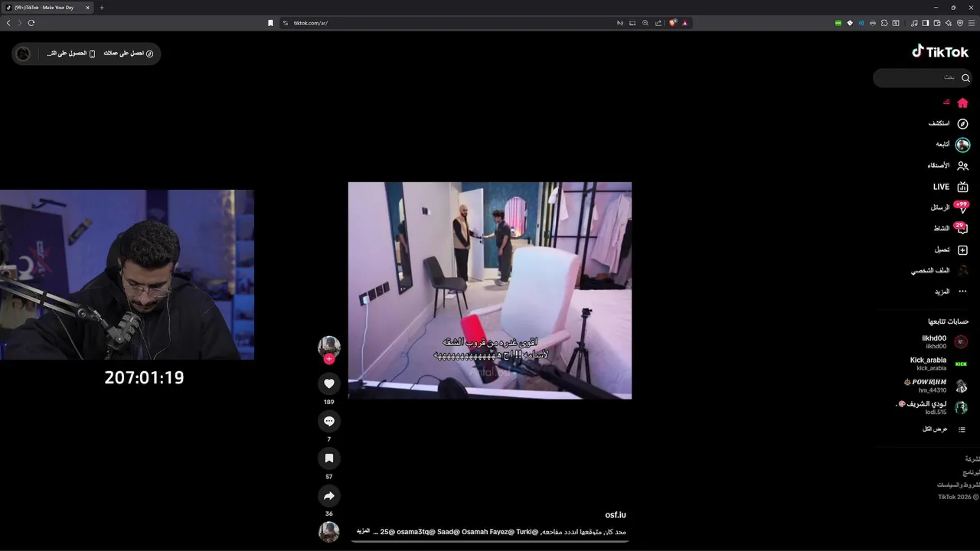The image size is (980, 551).
Task: Click the Get App (الحصول على التـ...) button
Action: 71,54
